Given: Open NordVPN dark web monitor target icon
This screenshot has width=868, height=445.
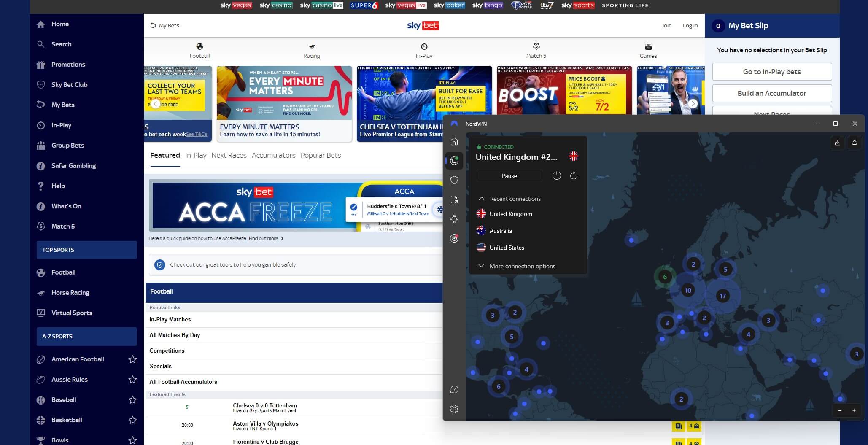Looking at the screenshot, I should [x=454, y=238].
